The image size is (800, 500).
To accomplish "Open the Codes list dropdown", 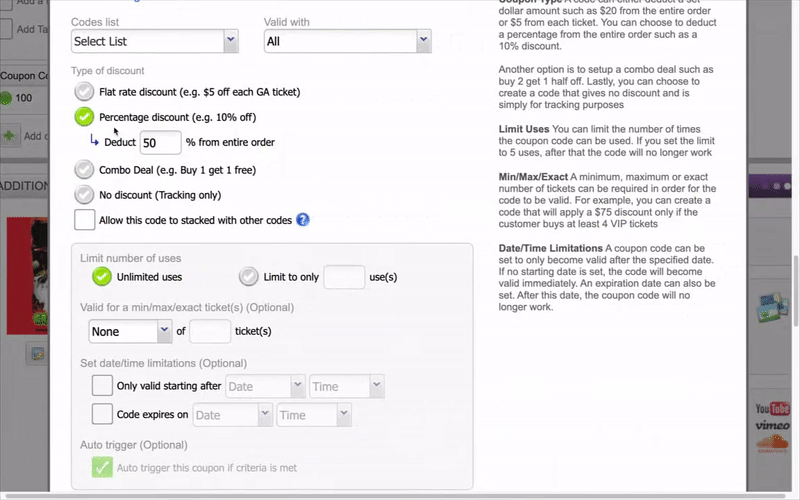I will click(x=155, y=41).
